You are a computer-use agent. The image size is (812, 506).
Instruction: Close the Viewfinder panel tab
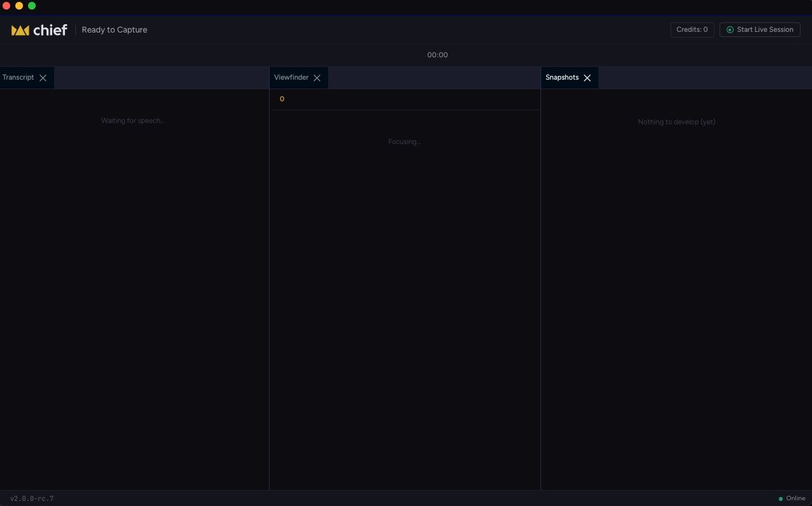coord(317,78)
